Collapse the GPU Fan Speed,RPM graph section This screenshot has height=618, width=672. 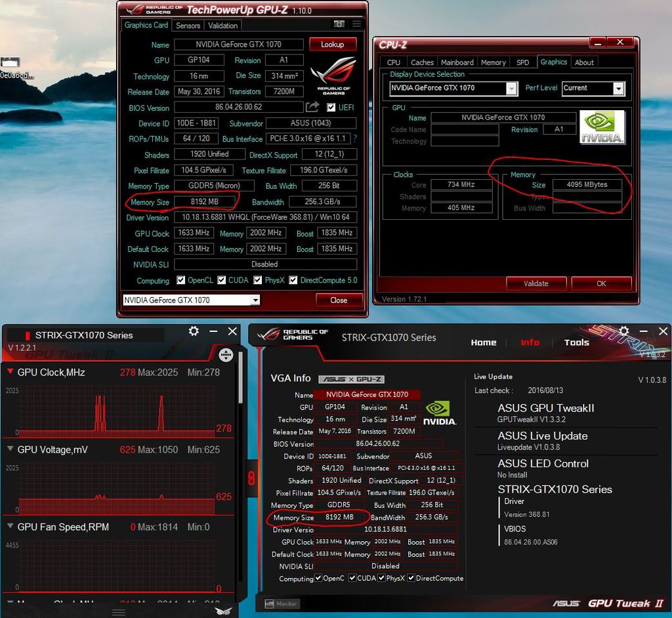pyautogui.click(x=10, y=526)
